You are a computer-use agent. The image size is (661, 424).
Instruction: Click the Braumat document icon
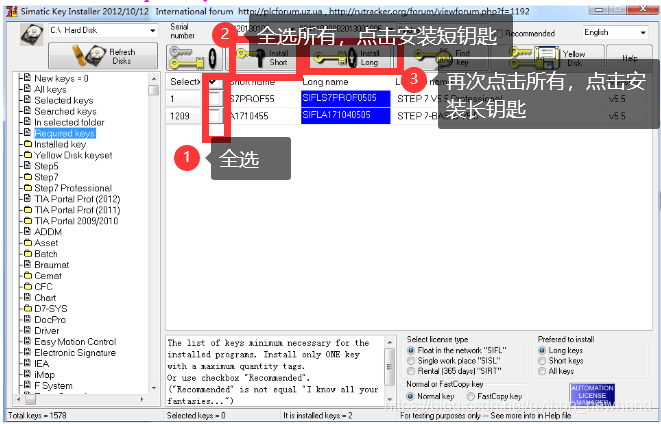click(27, 264)
